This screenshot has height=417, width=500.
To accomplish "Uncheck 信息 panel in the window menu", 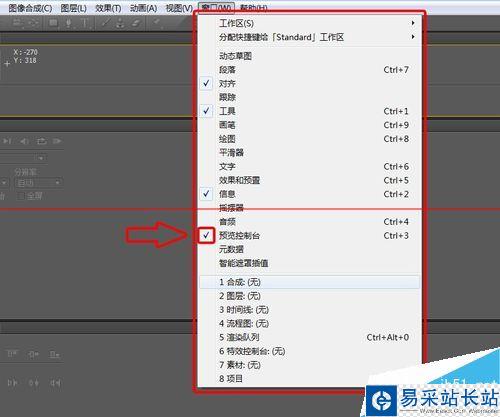I will pyautogui.click(x=207, y=194).
